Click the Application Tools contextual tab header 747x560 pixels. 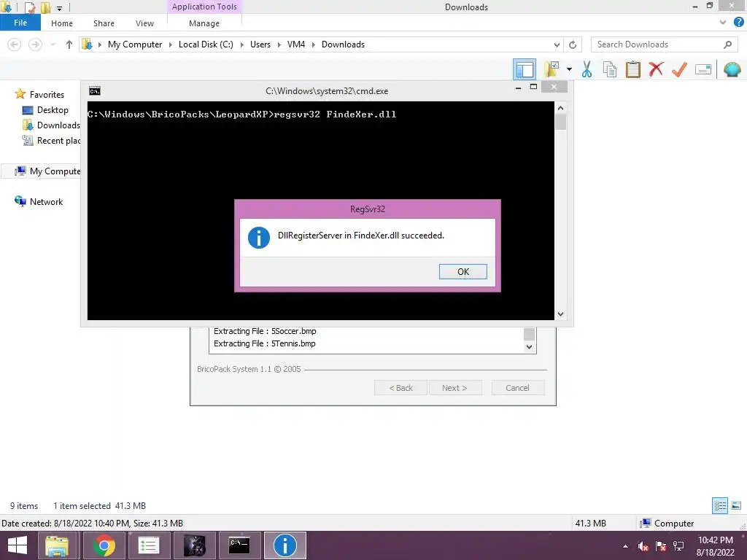(204, 7)
